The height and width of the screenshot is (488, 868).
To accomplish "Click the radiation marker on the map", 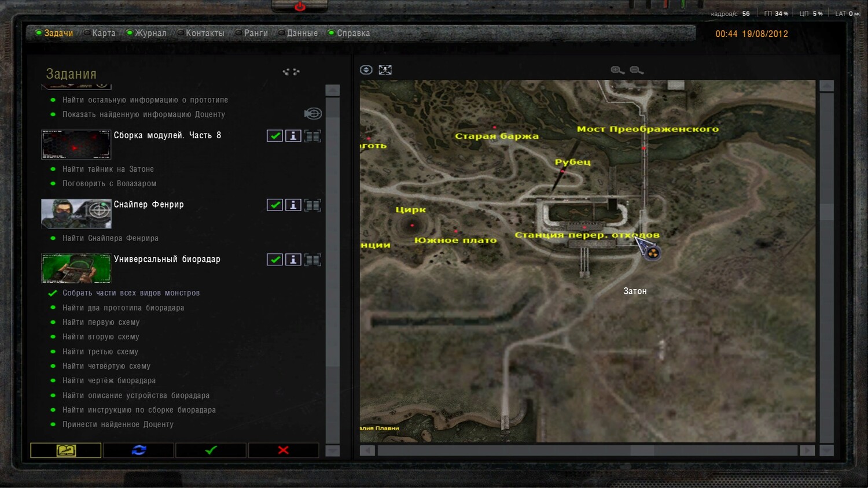I will (x=653, y=253).
